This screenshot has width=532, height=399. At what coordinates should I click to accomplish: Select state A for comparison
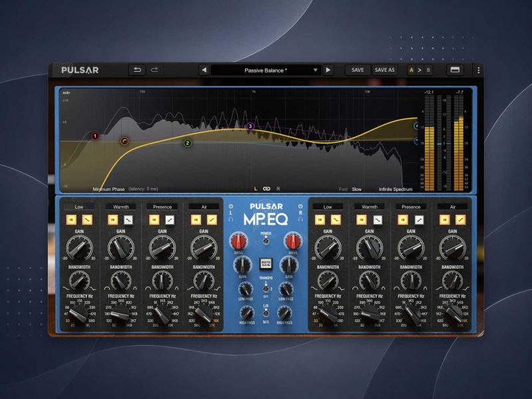(x=411, y=70)
